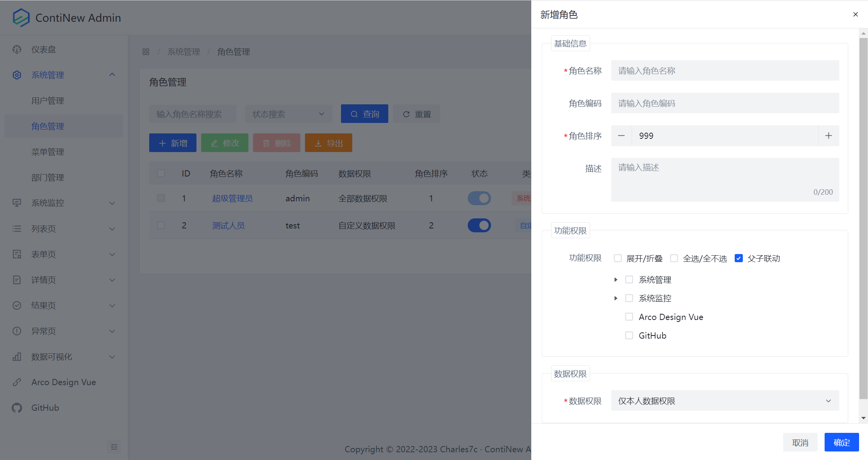Click the 确定 button

tap(841, 442)
